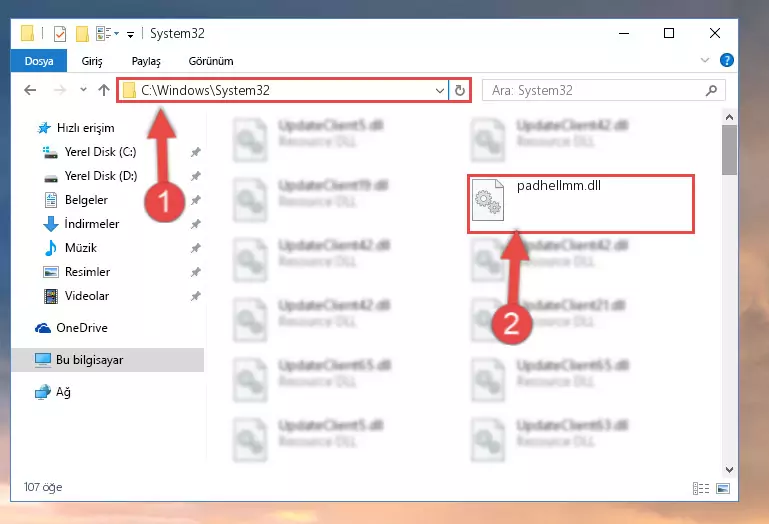Viewport: 769px width, 524px height.
Task: Maximize the System32 window
Action: tap(669, 33)
